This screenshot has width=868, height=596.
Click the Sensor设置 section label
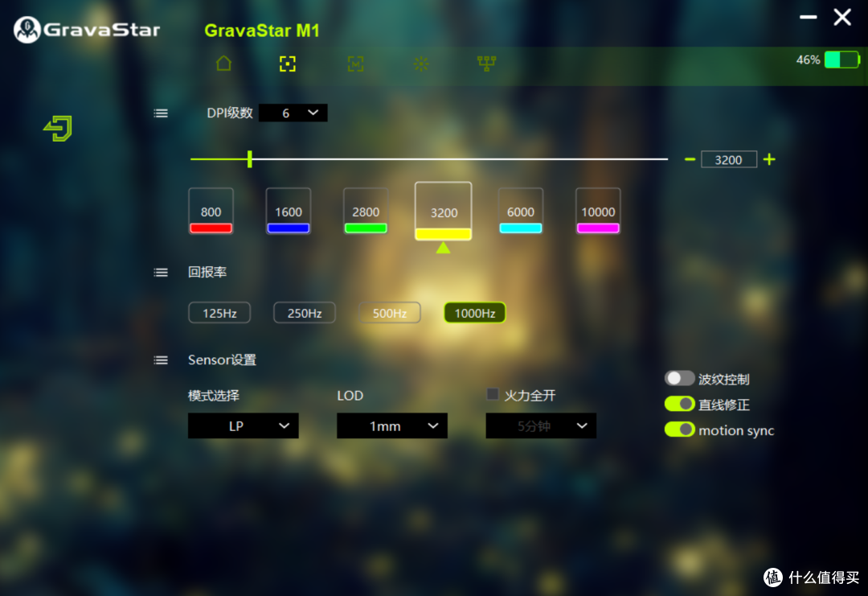tap(222, 360)
